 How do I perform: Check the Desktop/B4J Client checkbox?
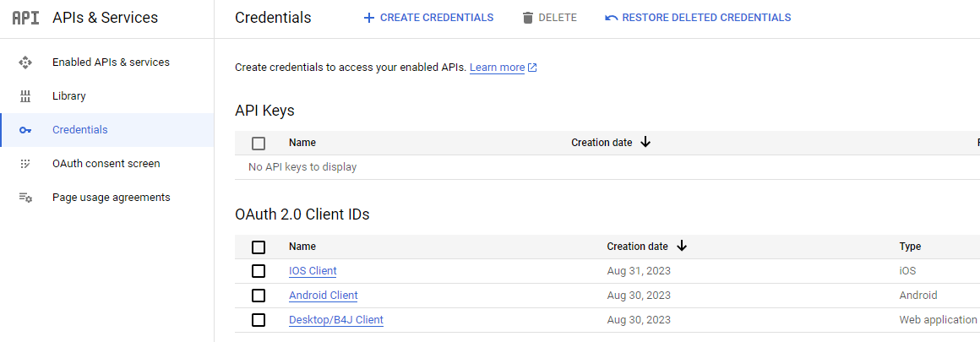259,320
